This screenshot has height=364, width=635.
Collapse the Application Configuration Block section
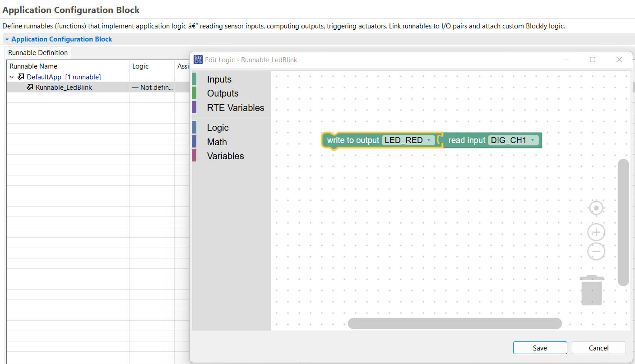(7, 39)
